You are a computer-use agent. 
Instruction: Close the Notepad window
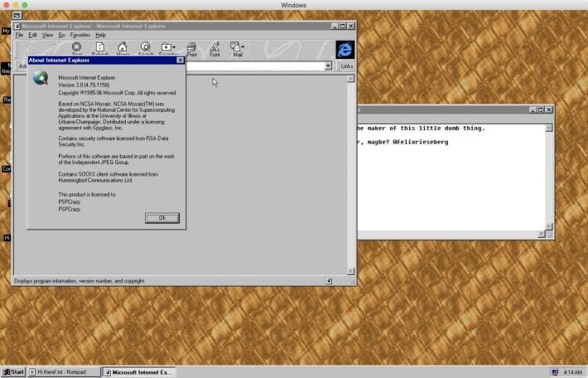[549, 109]
